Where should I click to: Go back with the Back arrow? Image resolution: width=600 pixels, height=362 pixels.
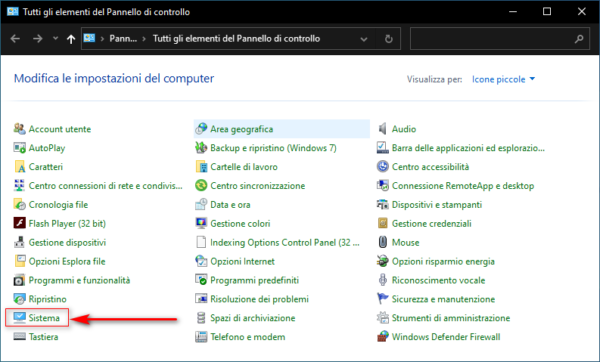(15, 38)
